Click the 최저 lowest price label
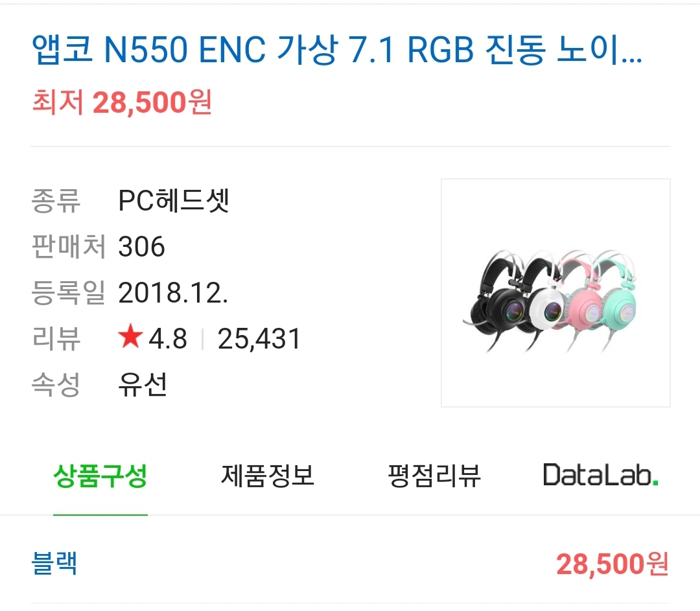700x611 pixels. (56, 104)
